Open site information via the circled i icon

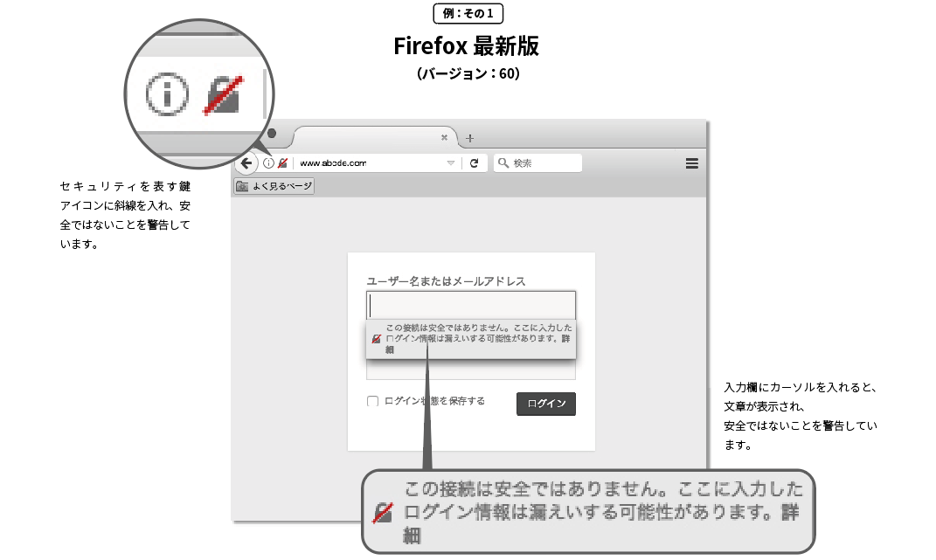(268, 163)
